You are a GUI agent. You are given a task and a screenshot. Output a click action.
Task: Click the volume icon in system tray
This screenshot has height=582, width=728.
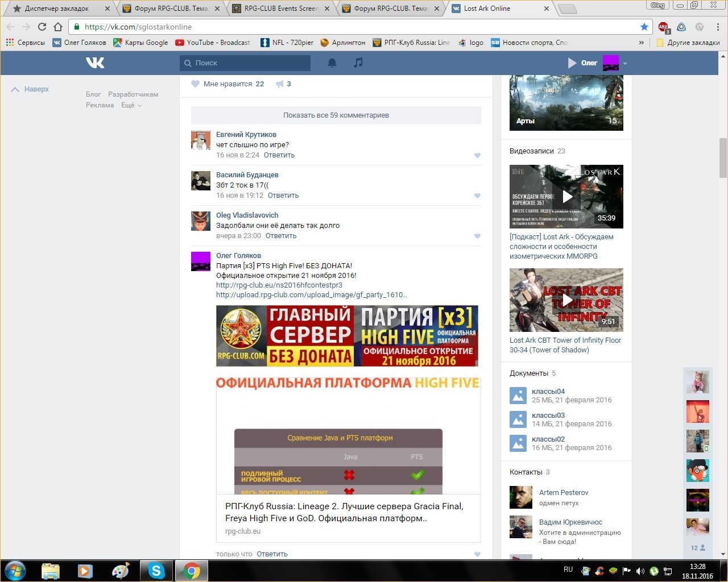pos(640,571)
